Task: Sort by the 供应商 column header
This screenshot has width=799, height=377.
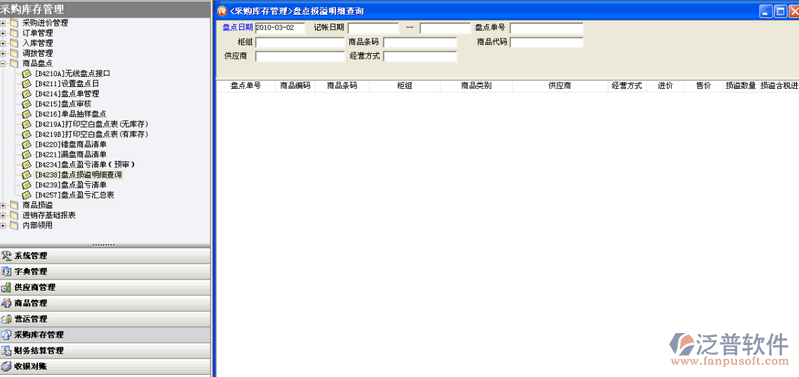Action: click(x=559, y=86)
